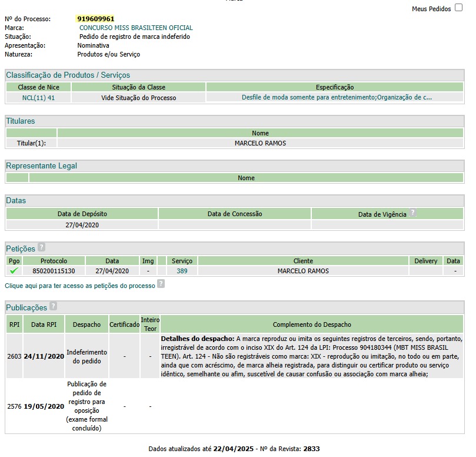Image resolution: width=476 pixels, height=457 pixels.
Task: Click the 'Data de Concessão' column header
Action: pos(235,214)
